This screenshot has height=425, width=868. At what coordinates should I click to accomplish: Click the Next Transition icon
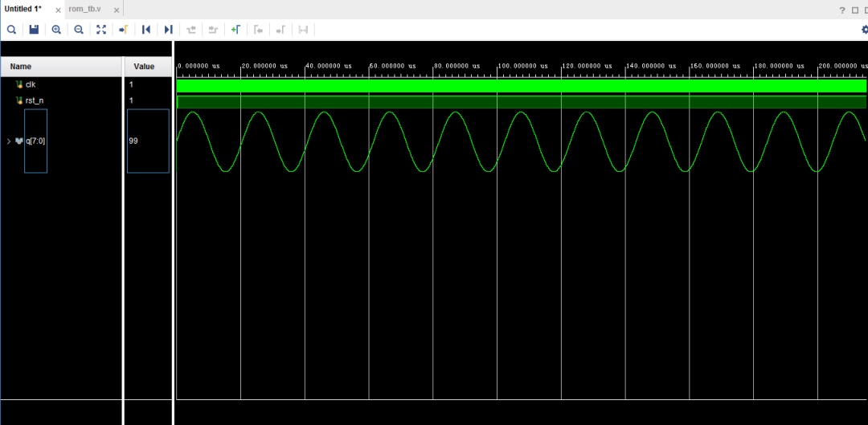point(213,30)
